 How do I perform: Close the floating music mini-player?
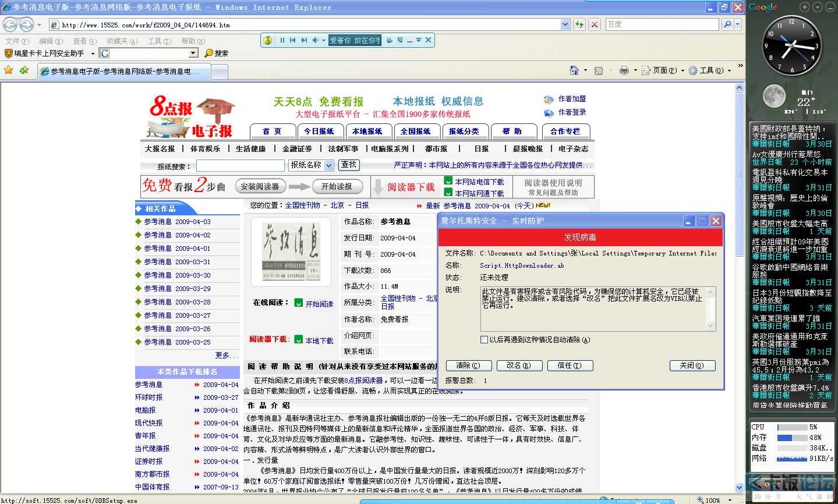(428, 40)
